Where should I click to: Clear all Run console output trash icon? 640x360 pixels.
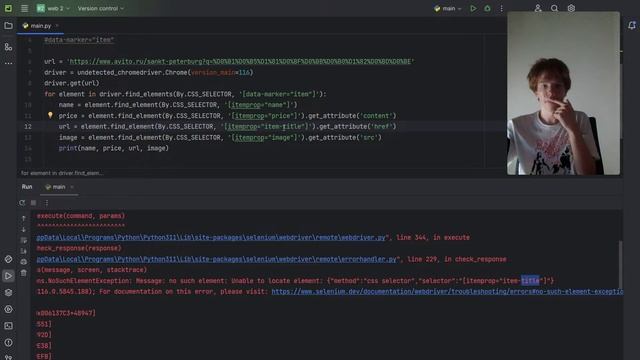pyautogui.click(x=24, y=273)
